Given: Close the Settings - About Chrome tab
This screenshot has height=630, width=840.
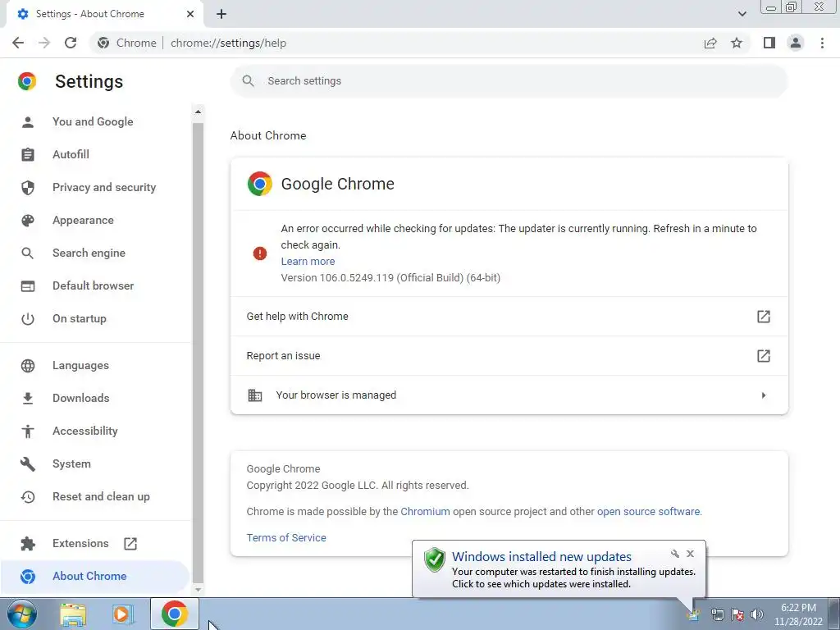Looking at the screenshot, I should coord(190,14).
